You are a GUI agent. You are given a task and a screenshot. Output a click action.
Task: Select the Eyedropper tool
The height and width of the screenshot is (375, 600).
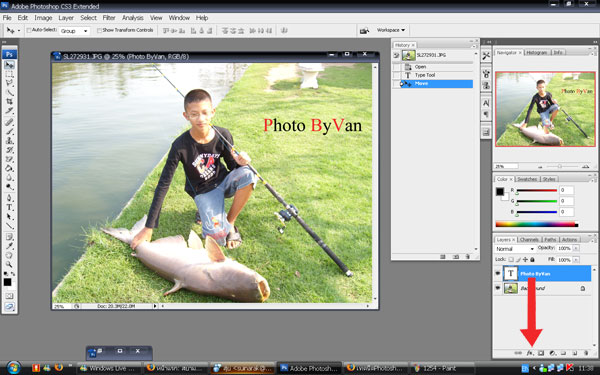[9, 246]
